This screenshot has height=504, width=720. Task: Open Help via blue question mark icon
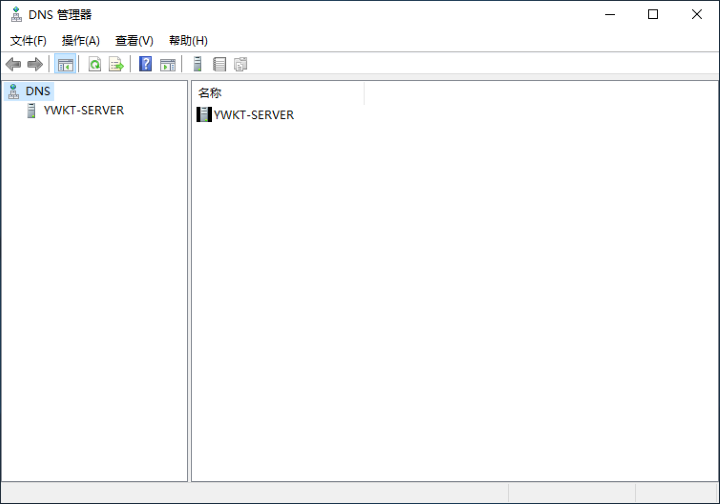coord(146,64)
